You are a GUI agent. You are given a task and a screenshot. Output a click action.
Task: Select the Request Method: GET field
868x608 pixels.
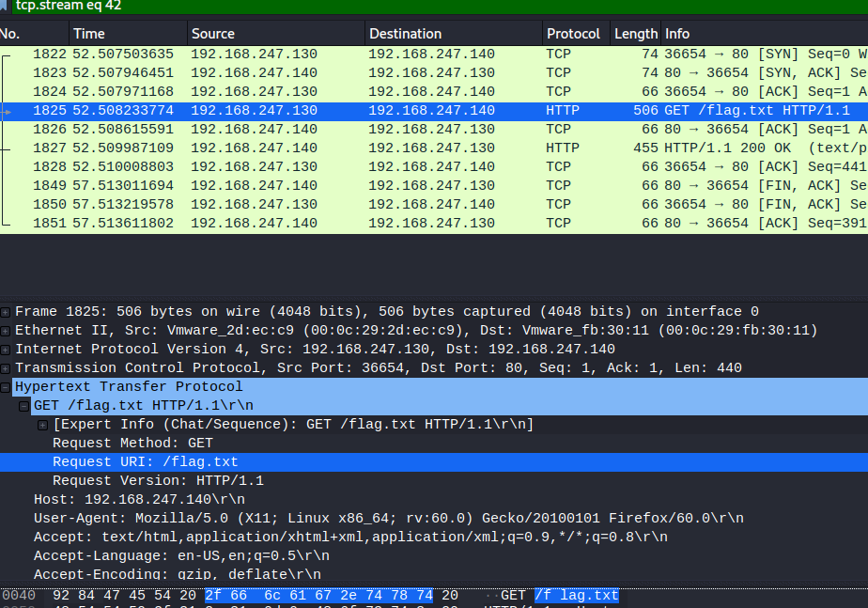132,444
